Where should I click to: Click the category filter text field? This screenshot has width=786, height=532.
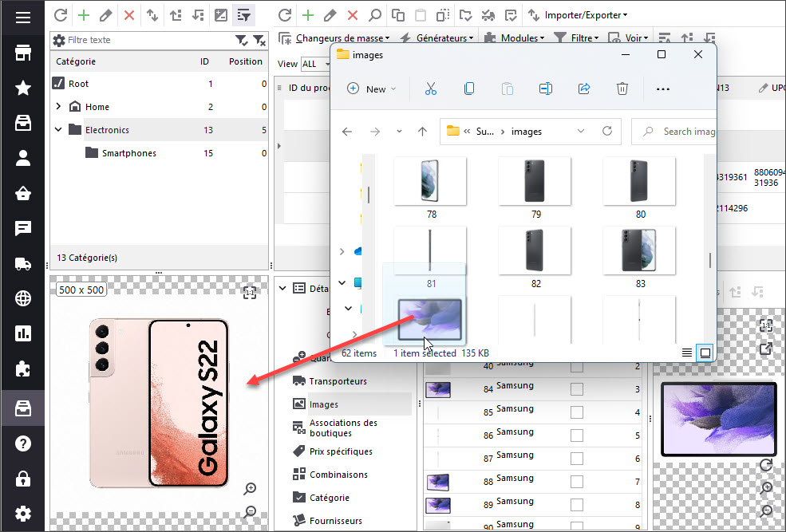[149, 40]
